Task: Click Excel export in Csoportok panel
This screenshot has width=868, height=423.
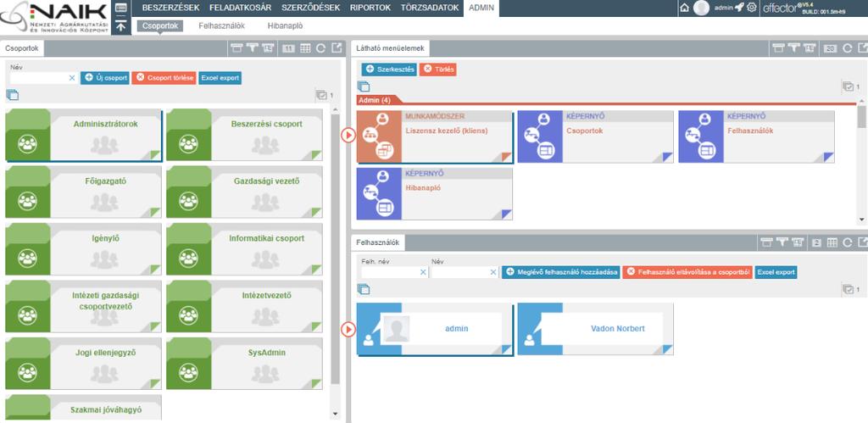Action: [220, 78]
